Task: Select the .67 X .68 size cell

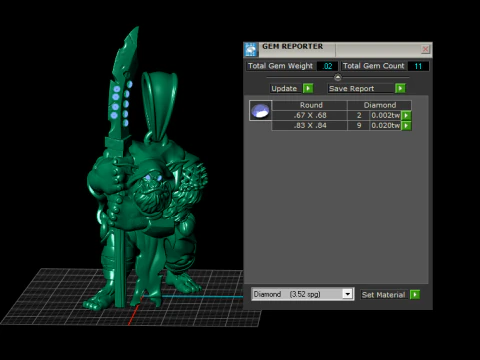Action: pos(310,115)
